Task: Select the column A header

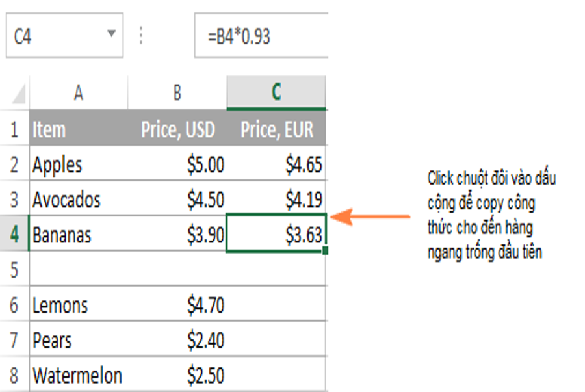Action: pyautogui.click(x=78, y=93)
